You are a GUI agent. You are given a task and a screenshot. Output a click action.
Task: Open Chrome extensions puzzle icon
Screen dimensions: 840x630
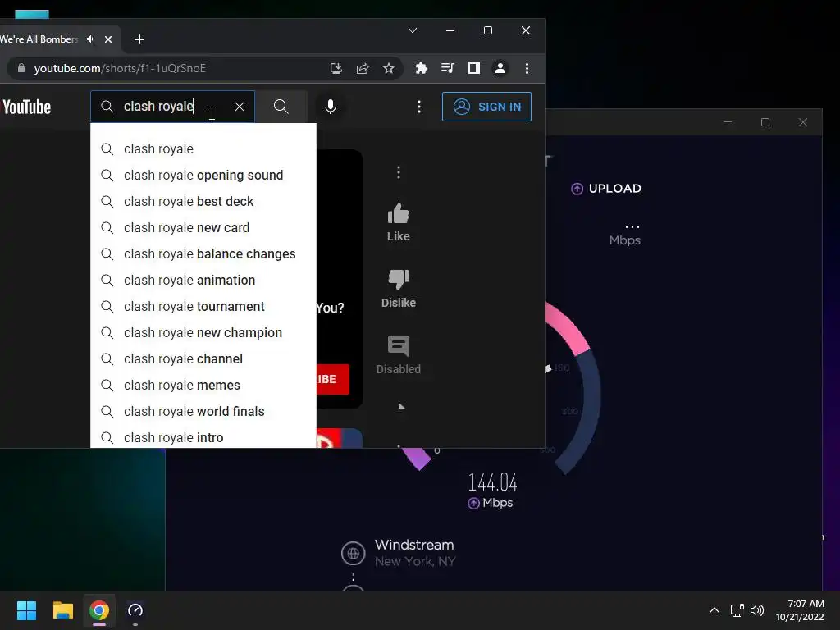point(422,68)
